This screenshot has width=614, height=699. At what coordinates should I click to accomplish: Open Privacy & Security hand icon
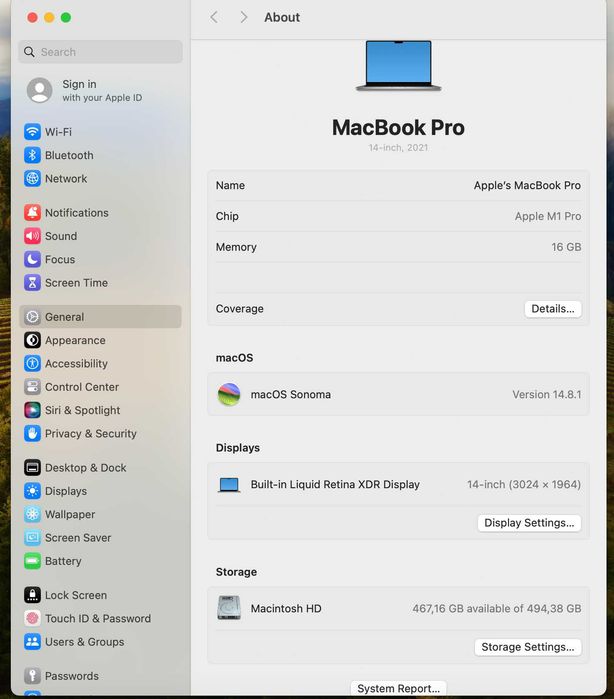[32, 433]
